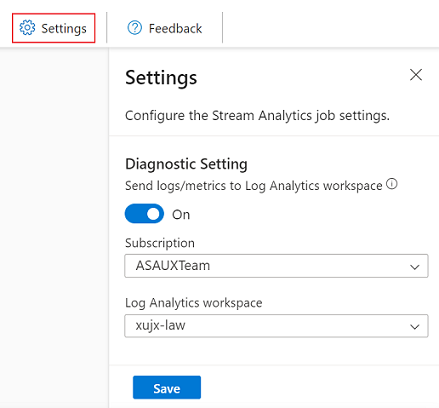The width and height of the screenshot is (439, 408).
Task: Click the Subscription field label
Action: (x=160, y=243)
